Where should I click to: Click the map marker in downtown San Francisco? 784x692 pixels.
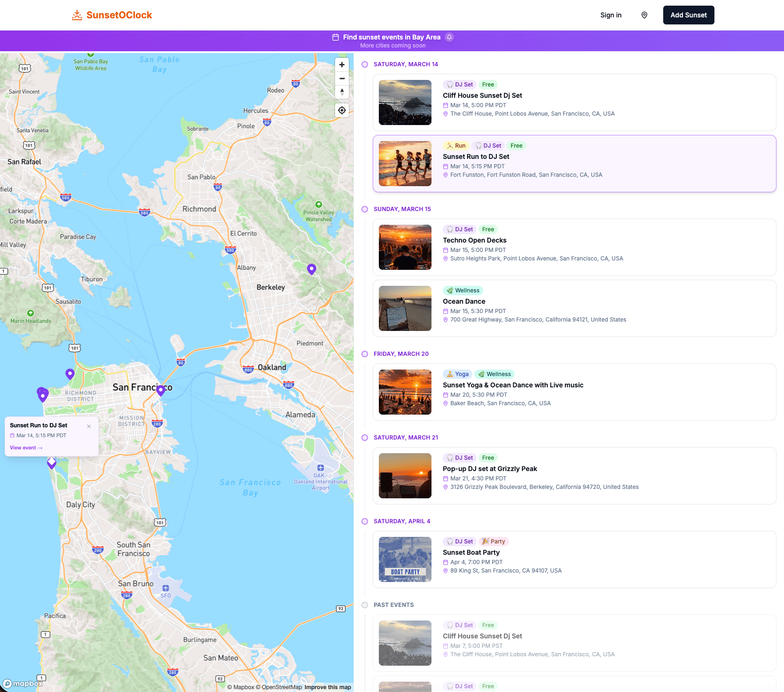[x=161, y=390]
